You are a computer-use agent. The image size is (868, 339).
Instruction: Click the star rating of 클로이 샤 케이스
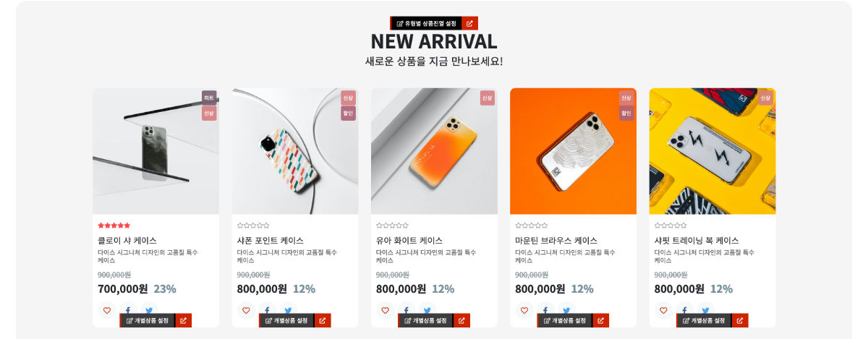(114, 226)
